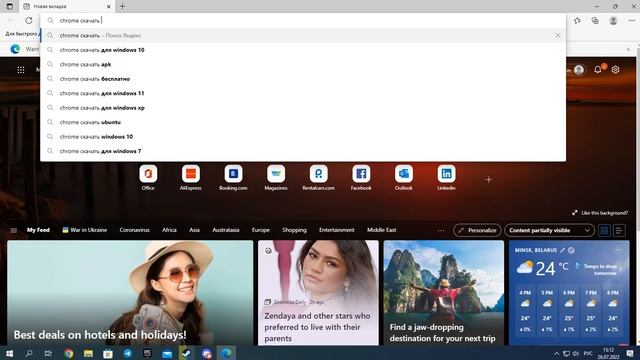Open the Magazines quick link

(276, 178)
